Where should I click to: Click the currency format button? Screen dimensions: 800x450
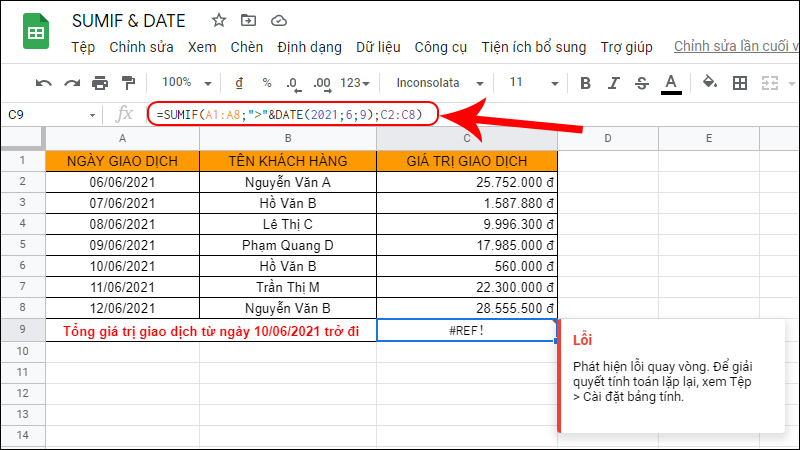tap(239, 83)
